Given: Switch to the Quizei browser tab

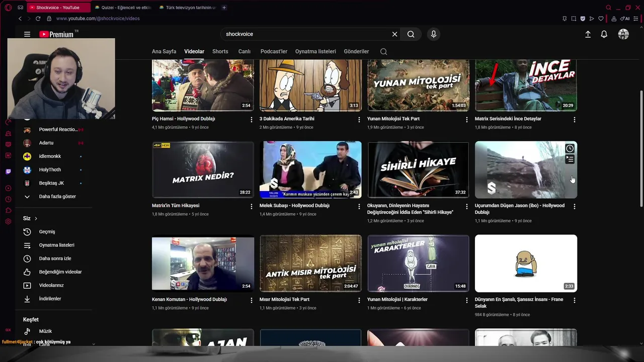Looking at the screenshot, I should [x=123, y=8].
